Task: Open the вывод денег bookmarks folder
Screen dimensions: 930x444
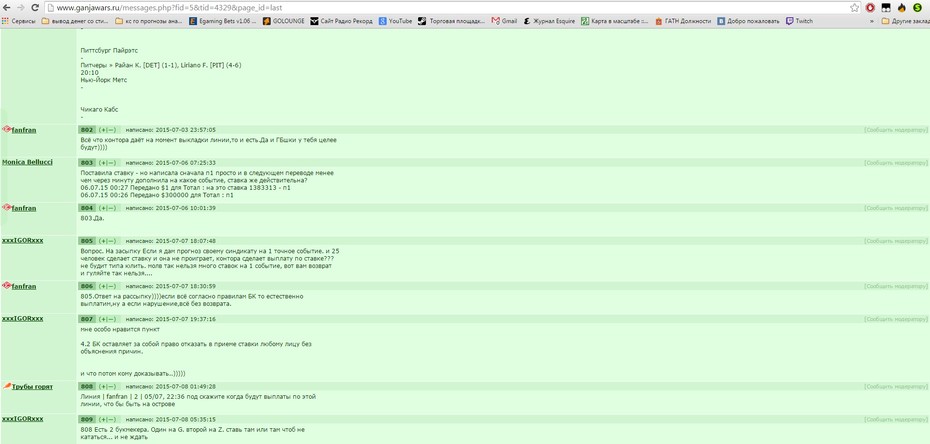Action: [x=75, y=21]
